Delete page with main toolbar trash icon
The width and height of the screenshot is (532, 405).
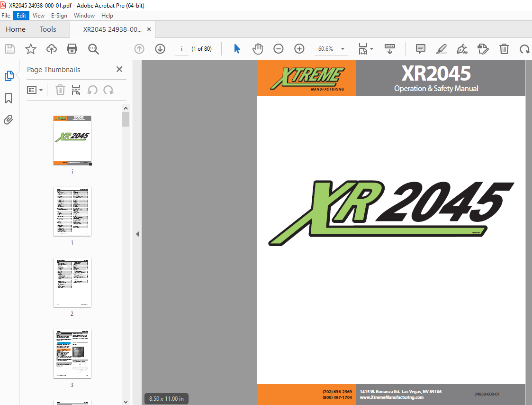point(504,49)
